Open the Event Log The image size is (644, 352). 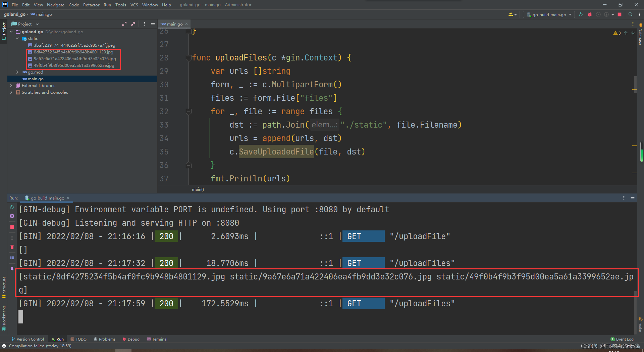click(622, 339)
